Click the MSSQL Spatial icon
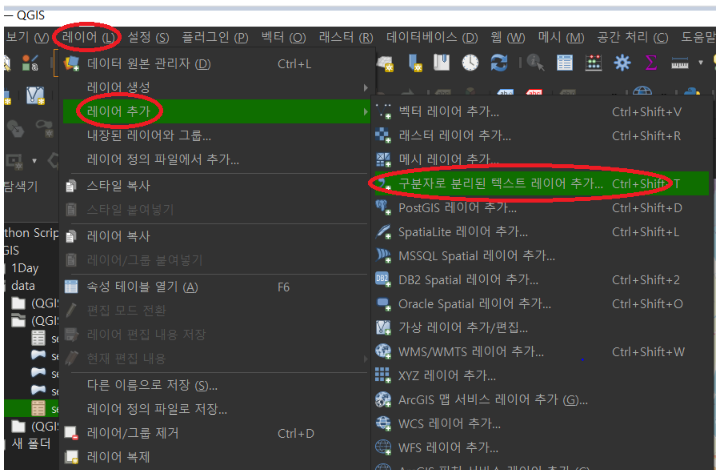This screenshot has width=716, height=470. [x=383, y=255]
